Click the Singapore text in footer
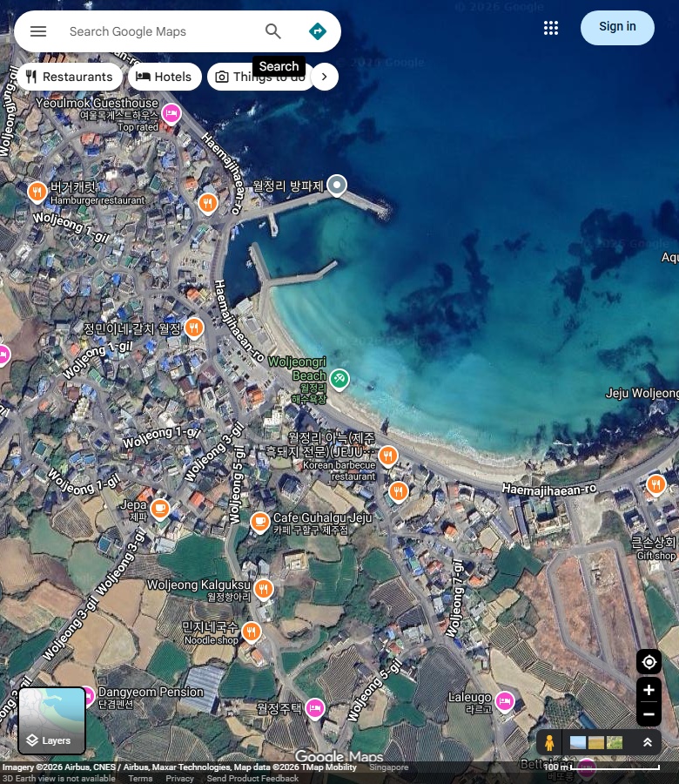Image resolution: width=679 pixels, height=784 pixels. click(x=388, y=767)
